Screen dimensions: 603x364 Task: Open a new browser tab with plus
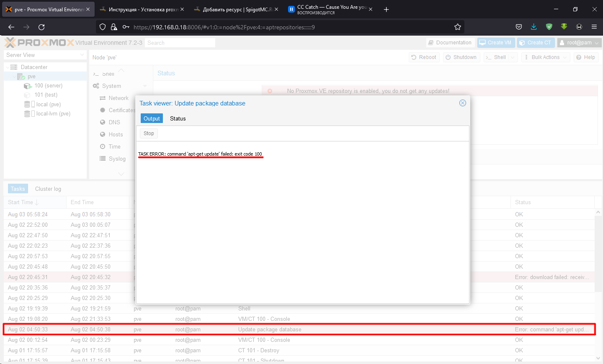click(386, 9)
